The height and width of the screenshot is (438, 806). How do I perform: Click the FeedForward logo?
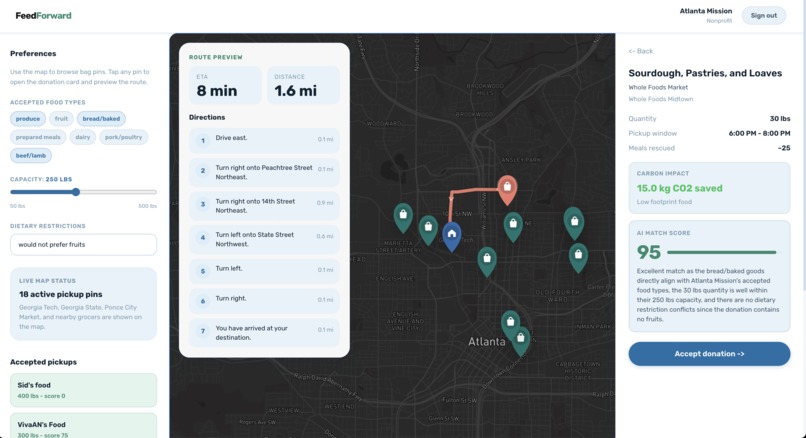point(43,15)
